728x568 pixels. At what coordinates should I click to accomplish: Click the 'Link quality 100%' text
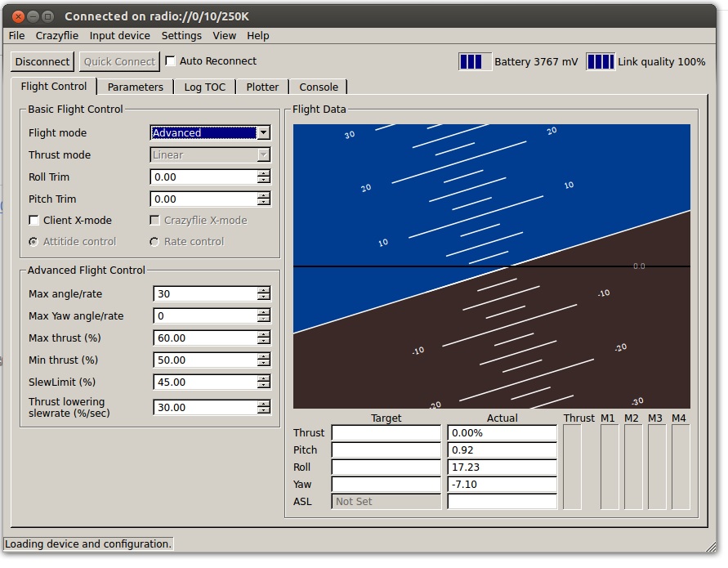(661, 62)
